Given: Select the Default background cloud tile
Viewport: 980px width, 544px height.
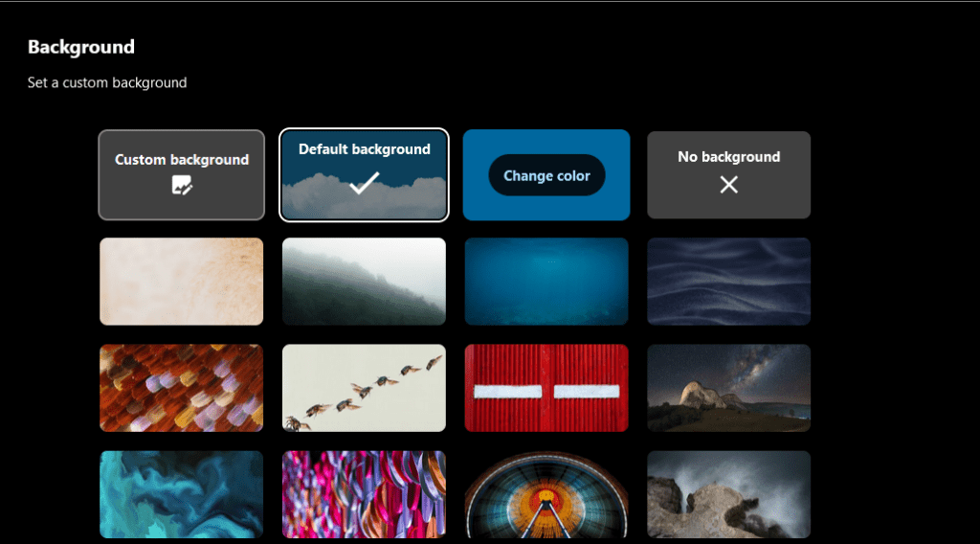Looking at the screenshot, I should [x=364, y=175].
